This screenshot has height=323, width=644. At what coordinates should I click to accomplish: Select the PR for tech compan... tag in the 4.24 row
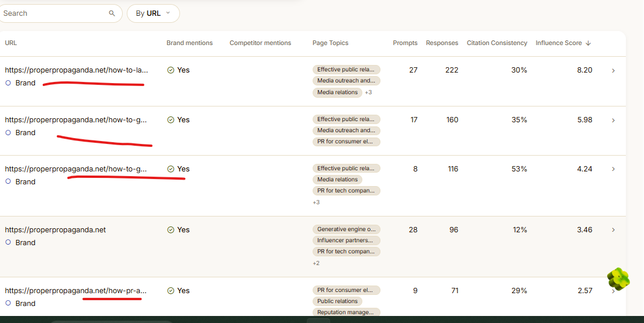tap(346, 191)
